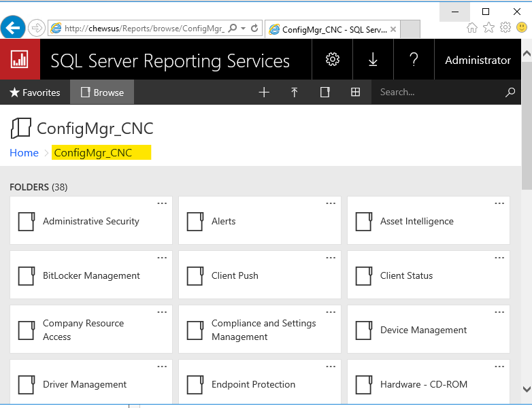This screenshot has height=408, width=532.
Task: Click the Device Management folder icon
Action: 364,330
